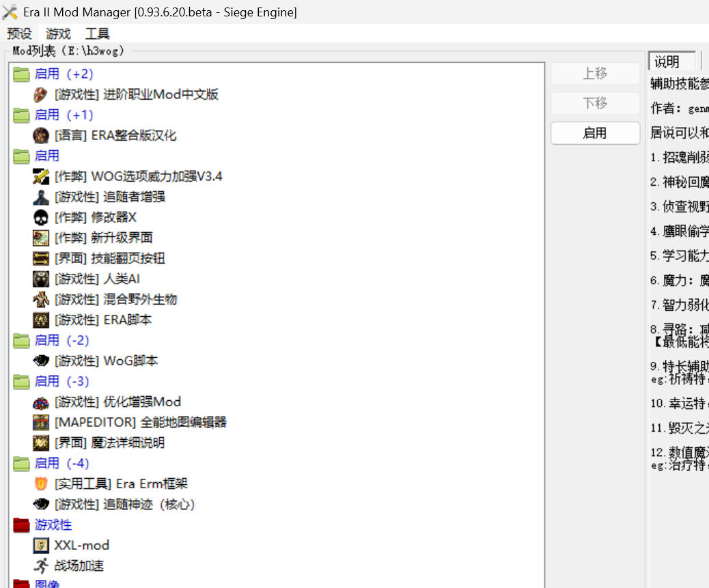Screen dimensions: 709x588
Task: Click the ERA整合版汉化 mod icon
Action: pyautogui.click(x=41, y=135)
